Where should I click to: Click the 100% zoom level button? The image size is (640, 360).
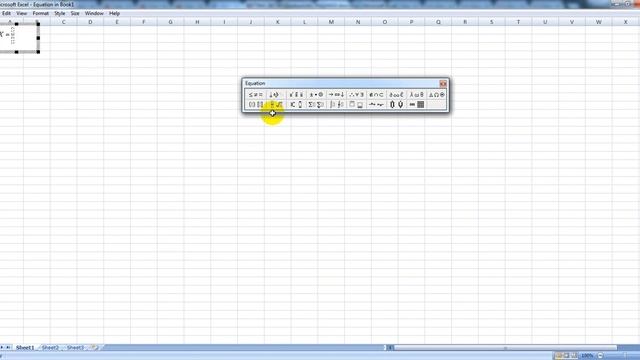(587, 356)
